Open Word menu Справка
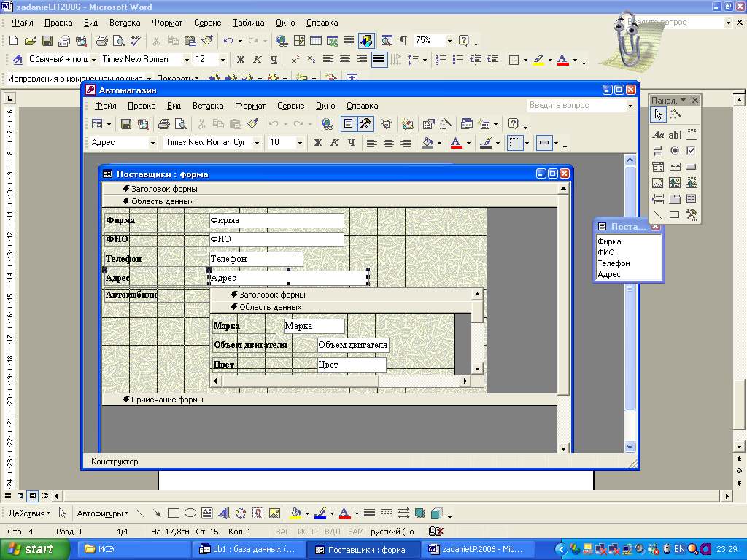 tap(322, 23)
